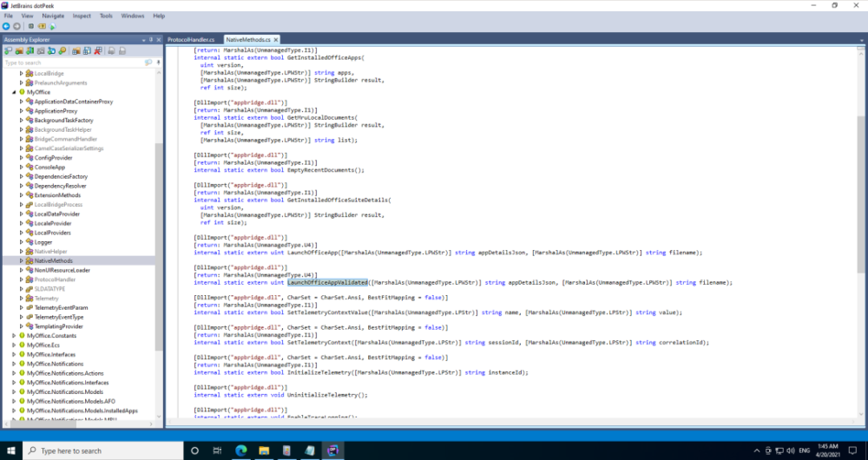Collapse the MyOffice namespace node
Image resolution: width=868 pixels, height=460 pixels.
pyautogui.click(x=13, y=91)
